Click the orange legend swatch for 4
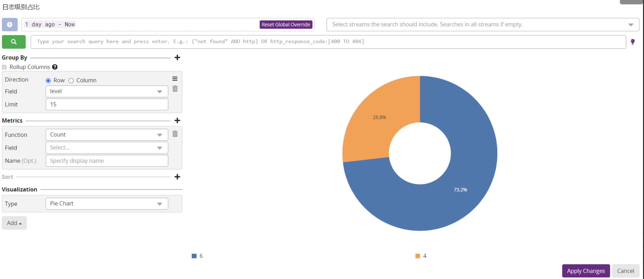This screenshot has height=279, width=644. click(x=417, y=256)
